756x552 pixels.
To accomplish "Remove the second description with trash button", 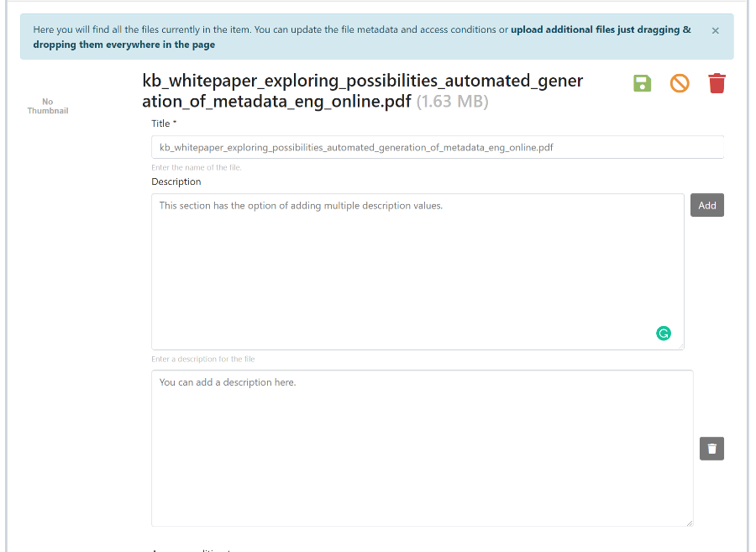I will tap(711, 449).
